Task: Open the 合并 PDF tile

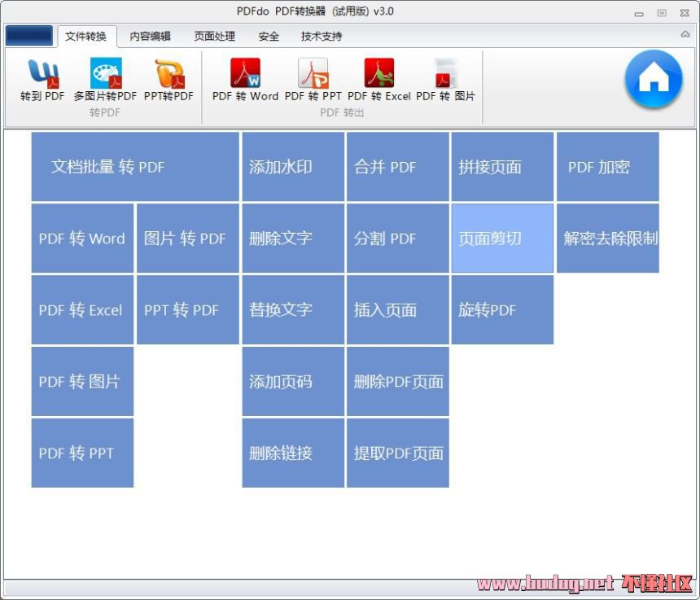Action: 398,167
